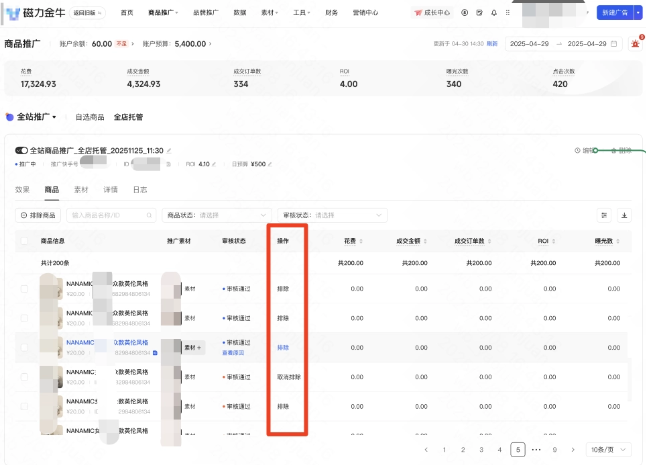The height and width of the screenshot is (465, 646).
Task: Tick checkbox of row with 取消排除
Action: coord(24,377)
